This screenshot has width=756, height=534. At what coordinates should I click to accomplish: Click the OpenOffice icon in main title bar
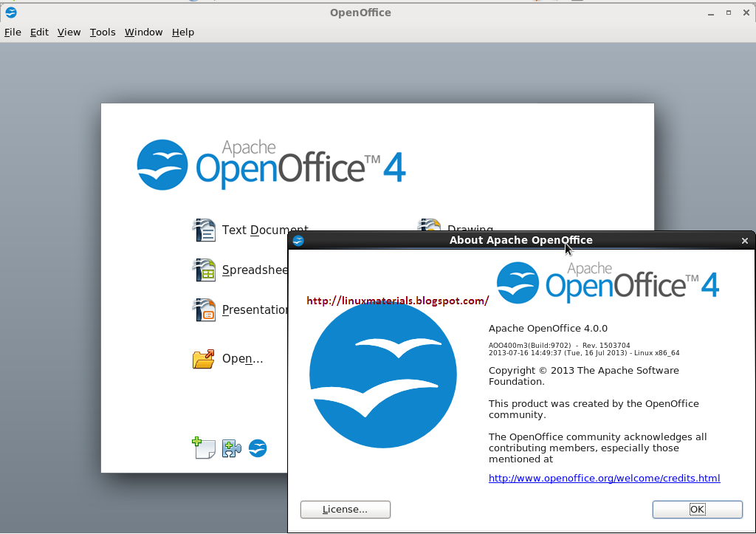[x=10, y=13]
